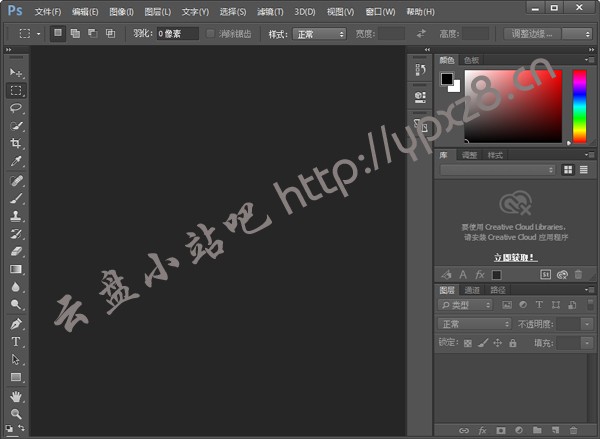Open the blend mode 正常 dropdown

(474, 324)
